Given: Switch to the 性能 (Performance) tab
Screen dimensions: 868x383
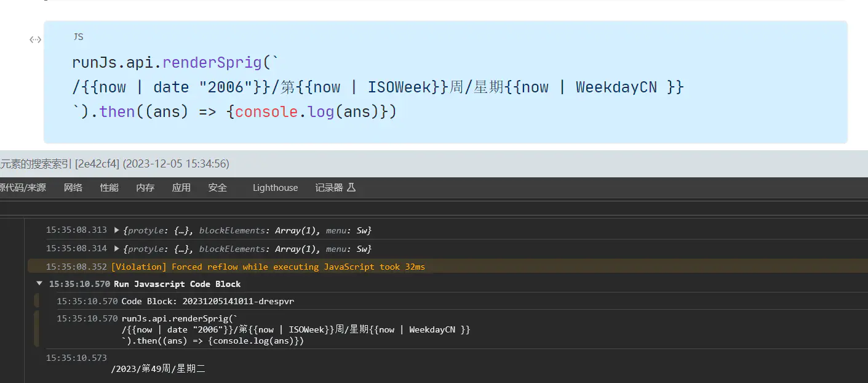Looking at the screenshot, I should tap(109, 188).
